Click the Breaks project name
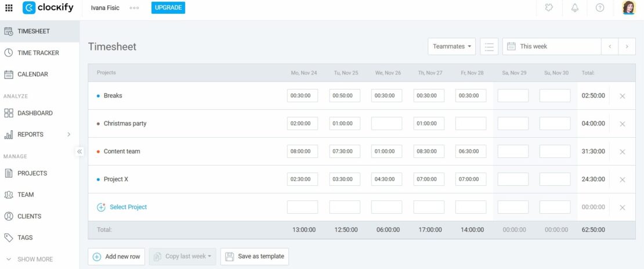This screenshot has height=269, width=644. click(113, 95)
